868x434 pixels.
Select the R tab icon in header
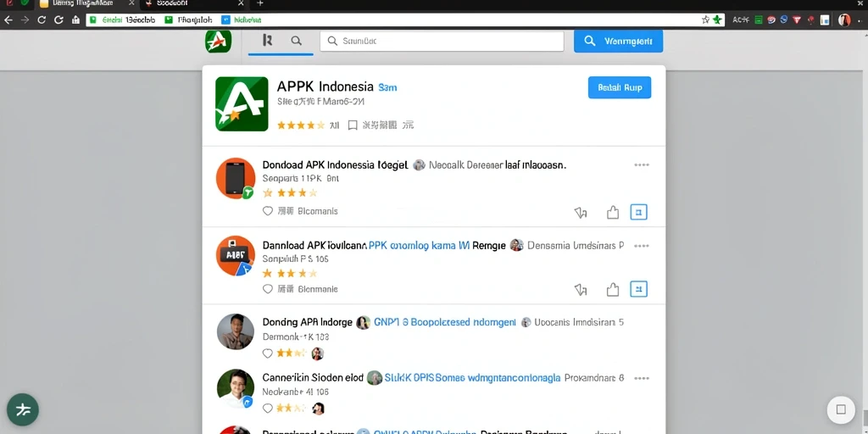267,41
